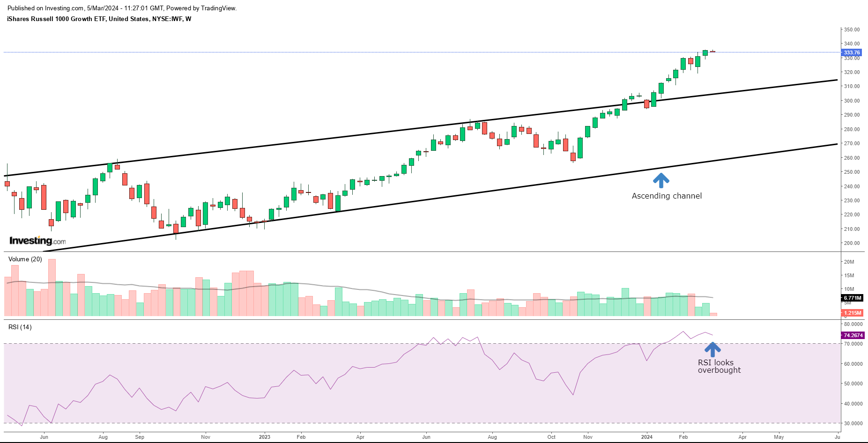Screen dimensions: 868x443
Task: Click the blue Ascending channel arrow
Action: pyautogui.click(x=661, y=180)
